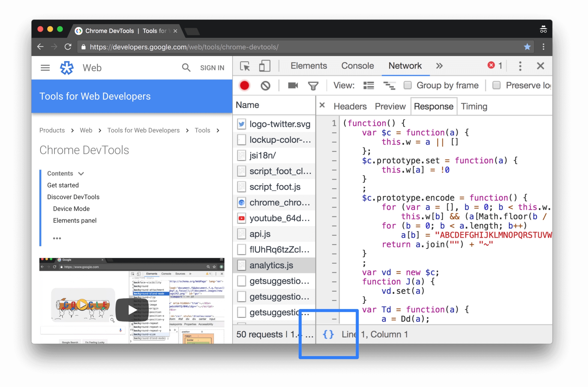This screenshot has height=387, width=588.
Task: Toggle the Group by frame checkbox
Action: tap(407, 85)
